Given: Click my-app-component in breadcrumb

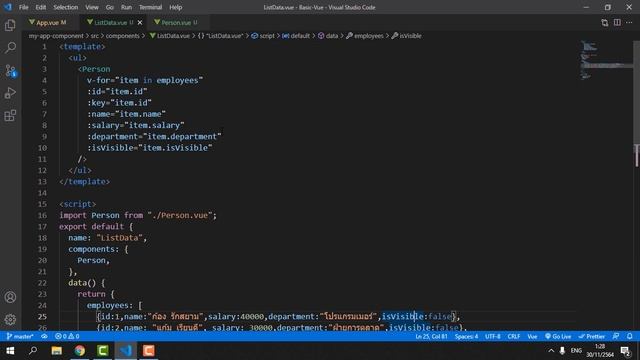Looking at the screenshot, I should [x=56, y=36].
